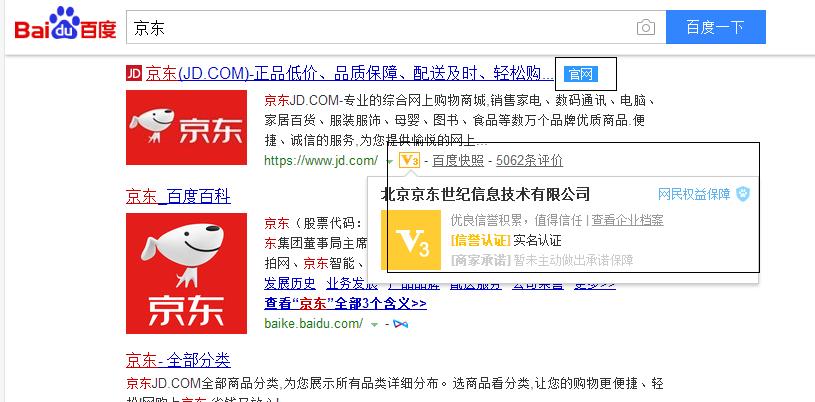Open the 5062条评价 reviews link

point(529,161)
